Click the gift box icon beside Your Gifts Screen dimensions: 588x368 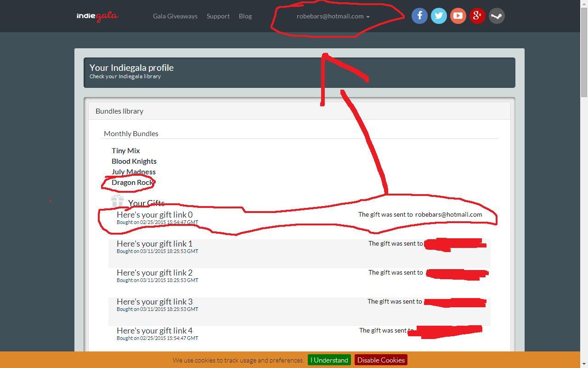[118, 201]
